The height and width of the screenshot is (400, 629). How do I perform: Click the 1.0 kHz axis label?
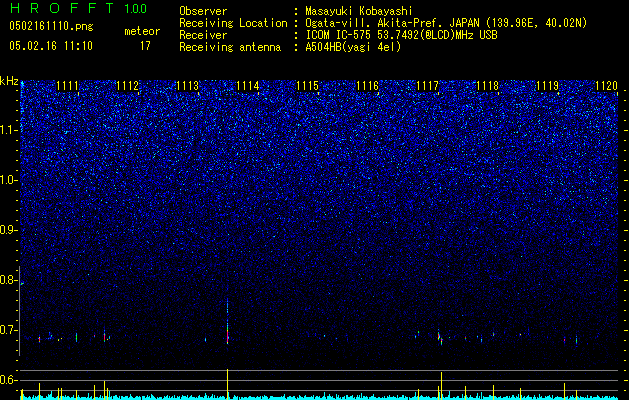coord(8,180)
